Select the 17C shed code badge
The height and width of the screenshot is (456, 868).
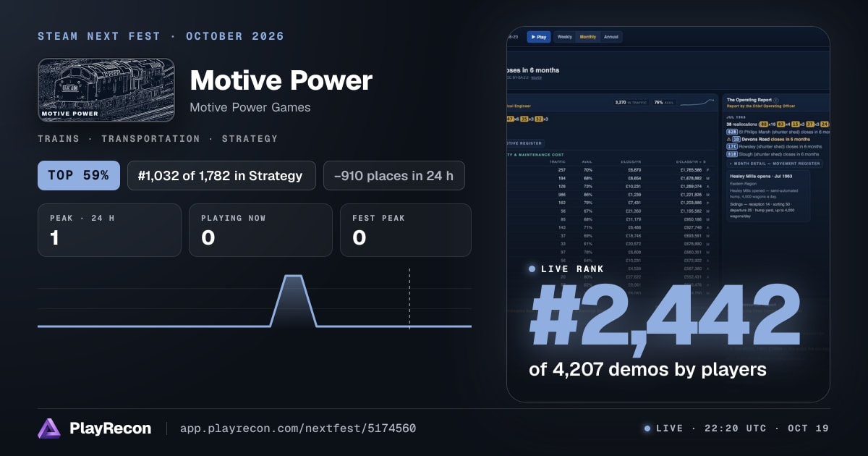pos(731,146)
